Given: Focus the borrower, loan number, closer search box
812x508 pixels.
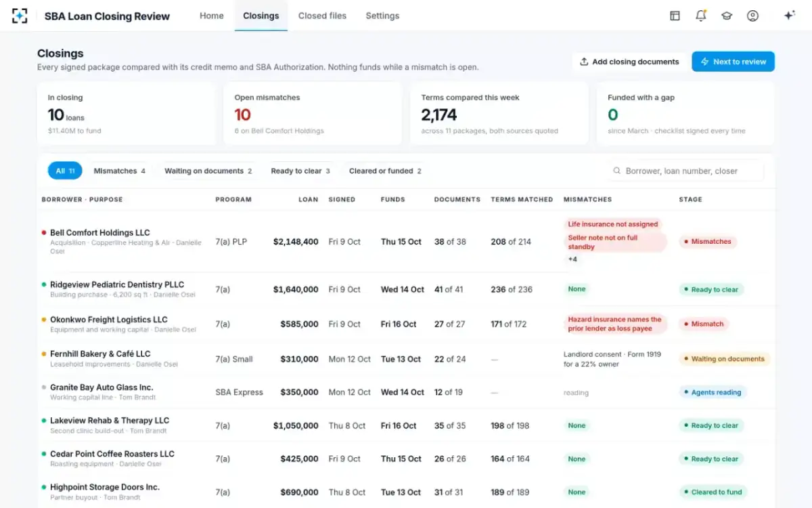Looking at the screenshot, I should point(685,171).
